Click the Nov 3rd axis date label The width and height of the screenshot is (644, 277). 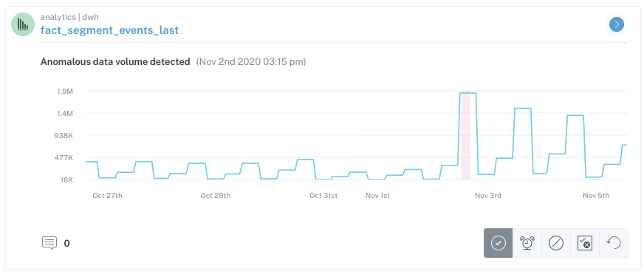point(488,196)
